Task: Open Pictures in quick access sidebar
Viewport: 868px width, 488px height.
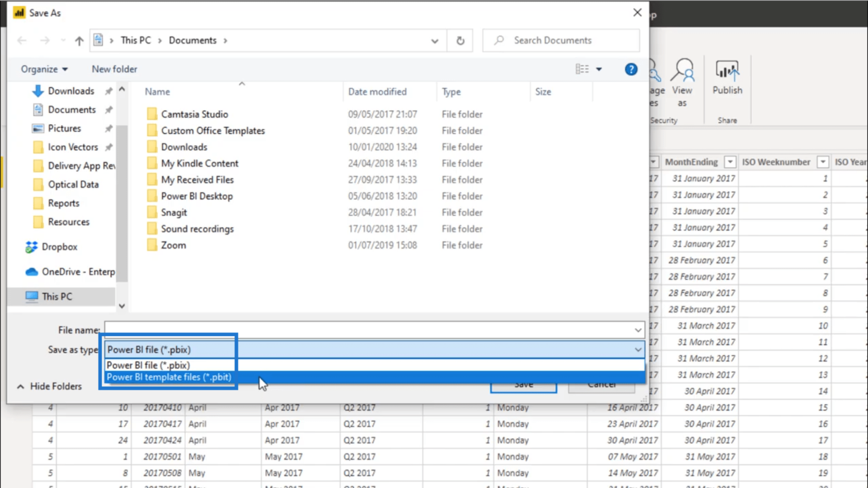Action: point(64,128)
